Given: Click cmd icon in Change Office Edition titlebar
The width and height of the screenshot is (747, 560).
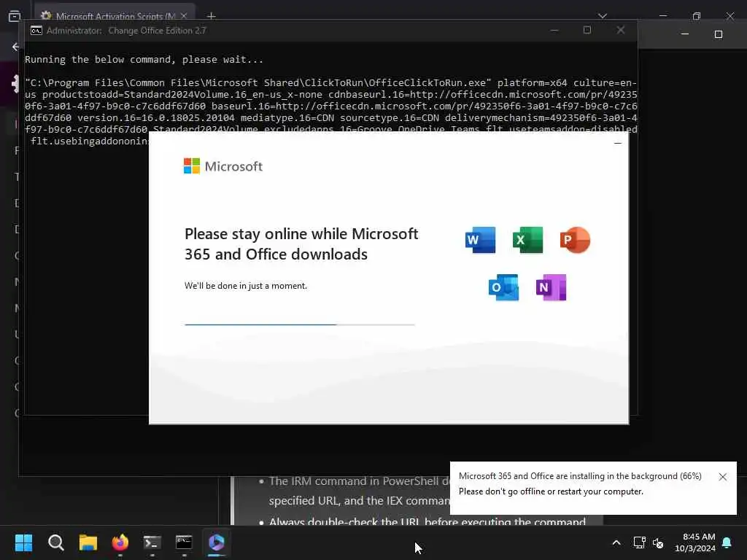Looking at the screenshot, I should click(36, 31).
